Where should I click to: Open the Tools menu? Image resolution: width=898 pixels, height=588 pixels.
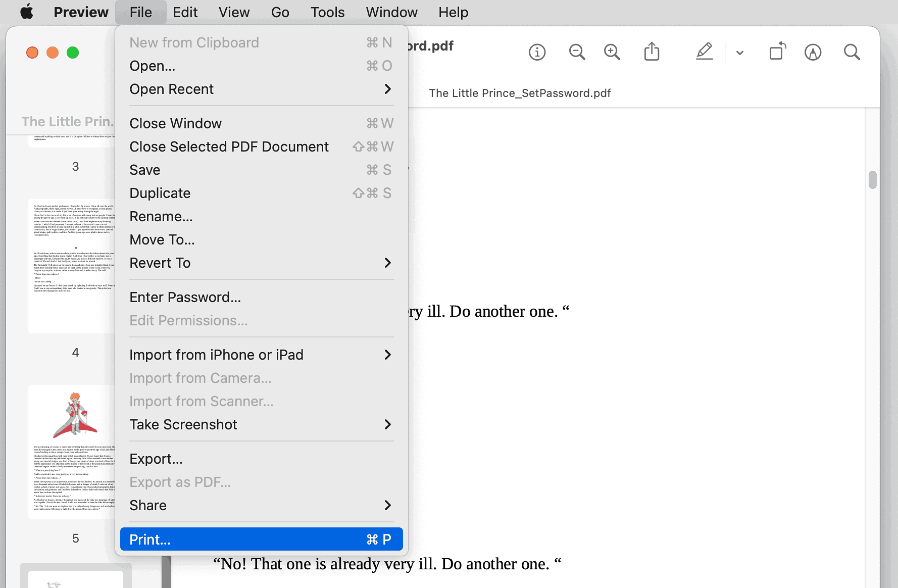327,12
